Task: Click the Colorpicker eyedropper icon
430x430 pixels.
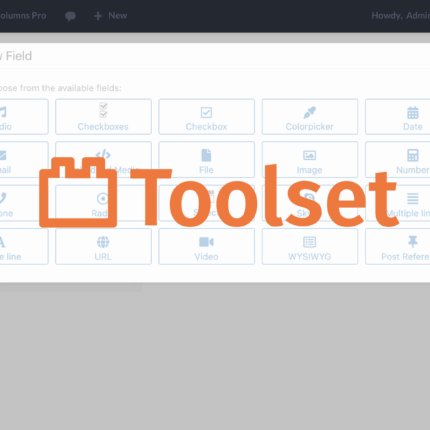Action: tap(310, 112)
